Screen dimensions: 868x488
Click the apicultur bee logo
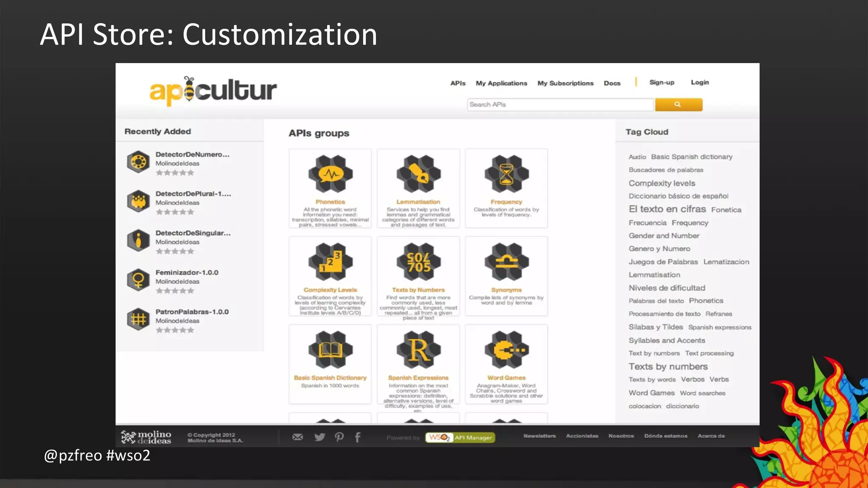point(213,91)
